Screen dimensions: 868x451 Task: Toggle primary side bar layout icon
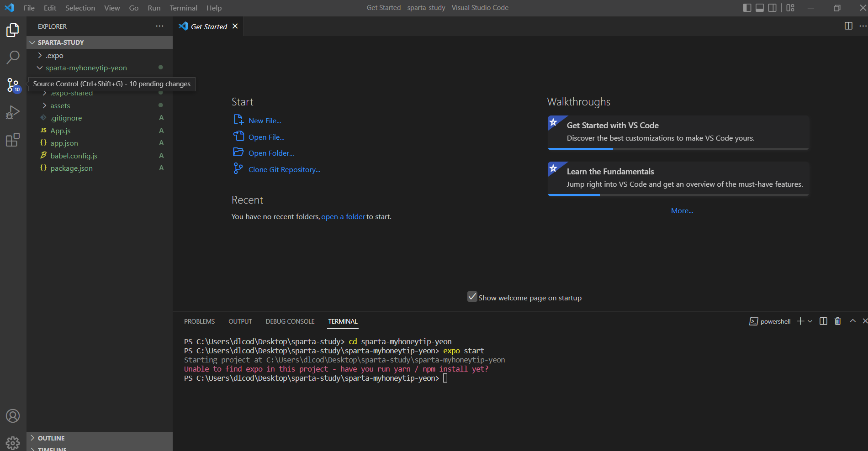747,8
